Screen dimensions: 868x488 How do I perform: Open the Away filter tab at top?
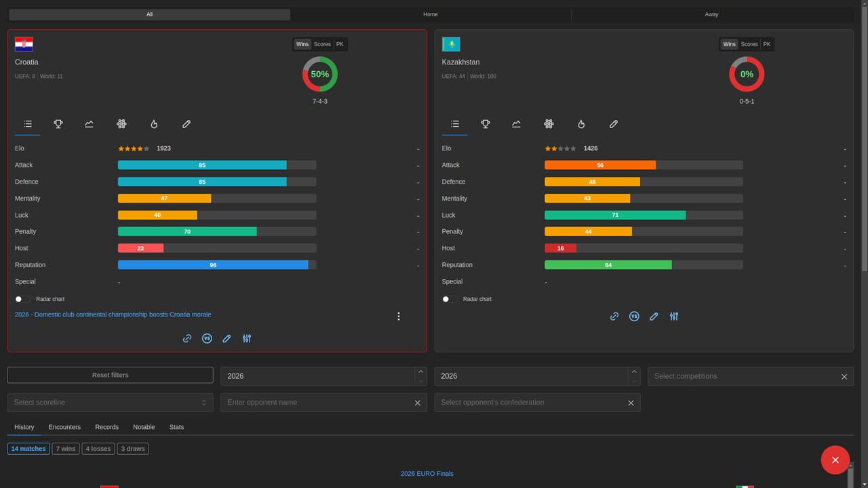click(711, 14)
